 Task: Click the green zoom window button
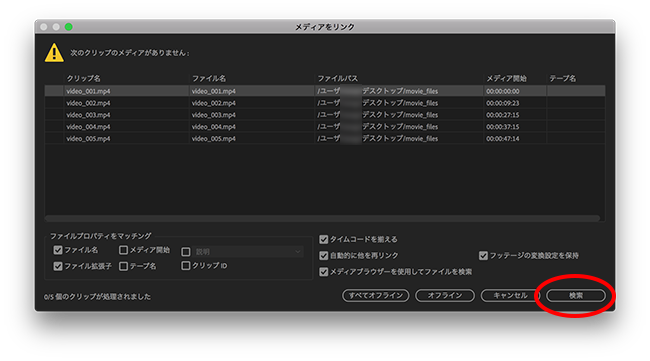click(x=68, y=27)
